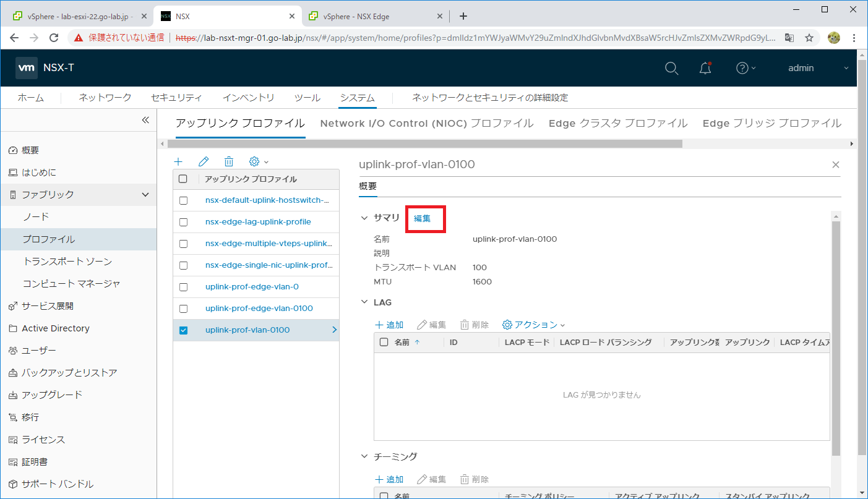Viewport: 868px width, 499px height.
Task: Edit selected uplink profile with pencil icon
Action: tap(204, 161)
